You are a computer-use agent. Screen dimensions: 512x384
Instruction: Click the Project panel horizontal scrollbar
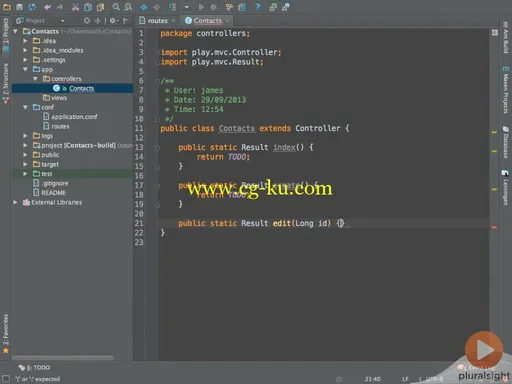tap(62, 358)
